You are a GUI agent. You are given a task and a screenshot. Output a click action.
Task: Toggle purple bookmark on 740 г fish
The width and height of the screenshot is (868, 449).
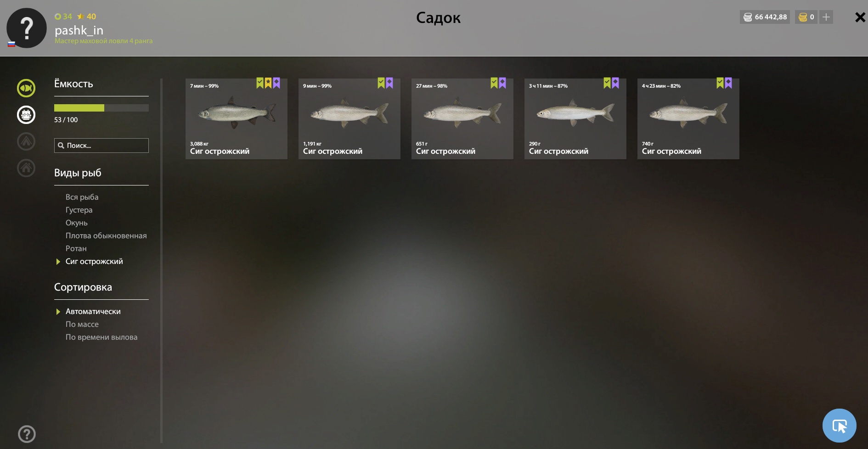pos(728,83)
